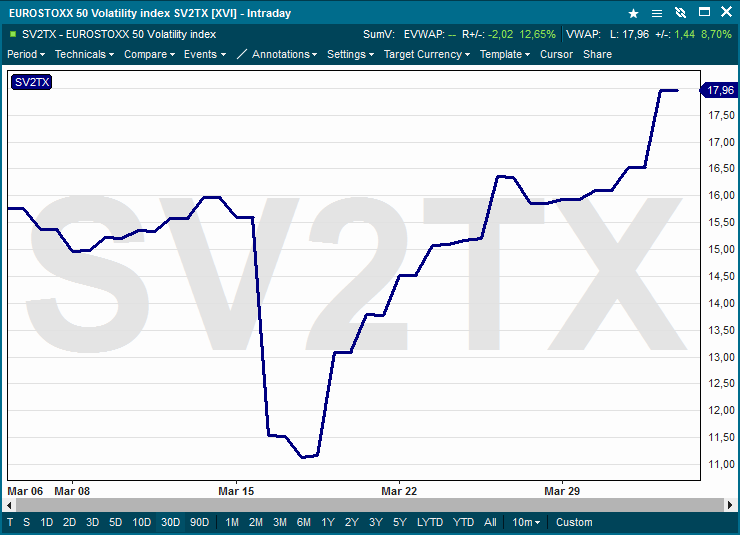Open the Target Currency dropdown
This screenshot has height=535, width=740.
click(427, 54)
